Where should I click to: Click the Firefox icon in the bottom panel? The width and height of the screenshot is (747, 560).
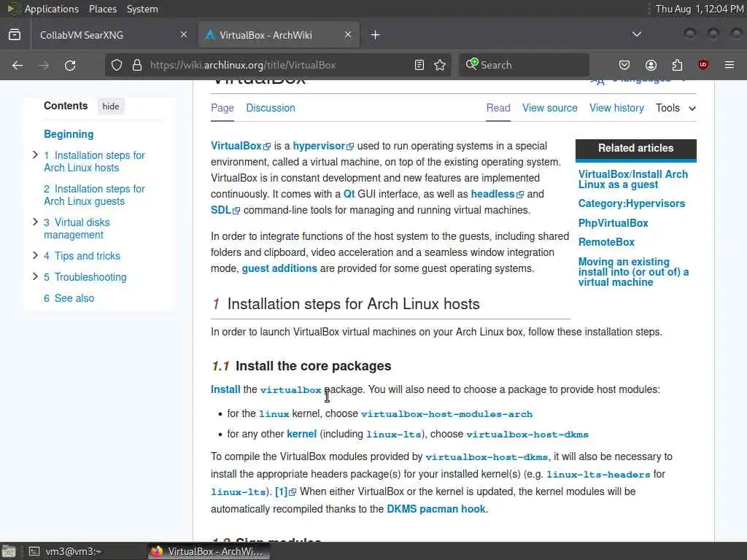click(157, 551)
